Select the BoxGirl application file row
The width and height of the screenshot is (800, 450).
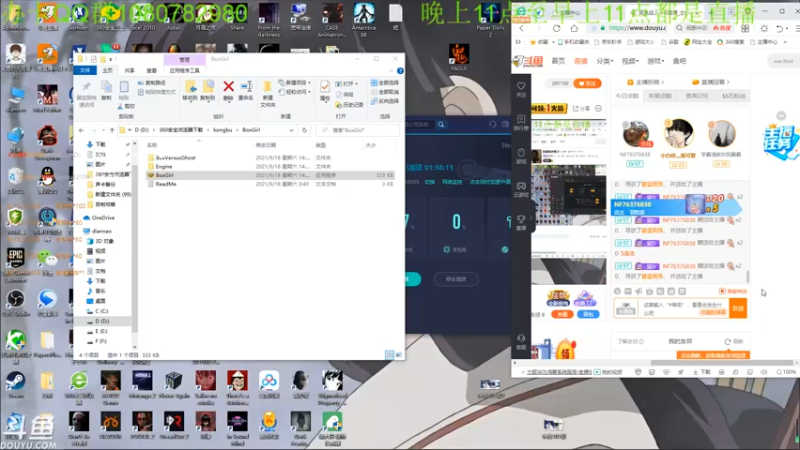click(x=270, y=175)
